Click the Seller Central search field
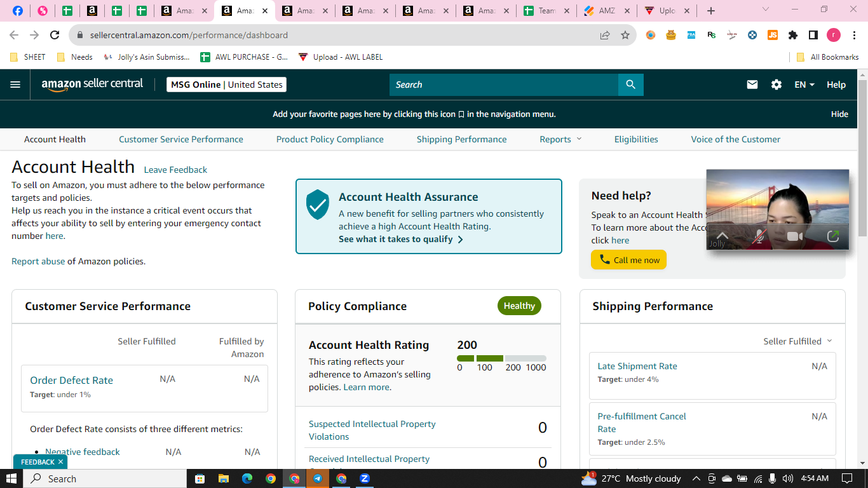The width and height of the screenshot is (868, 488). point(504,85)
